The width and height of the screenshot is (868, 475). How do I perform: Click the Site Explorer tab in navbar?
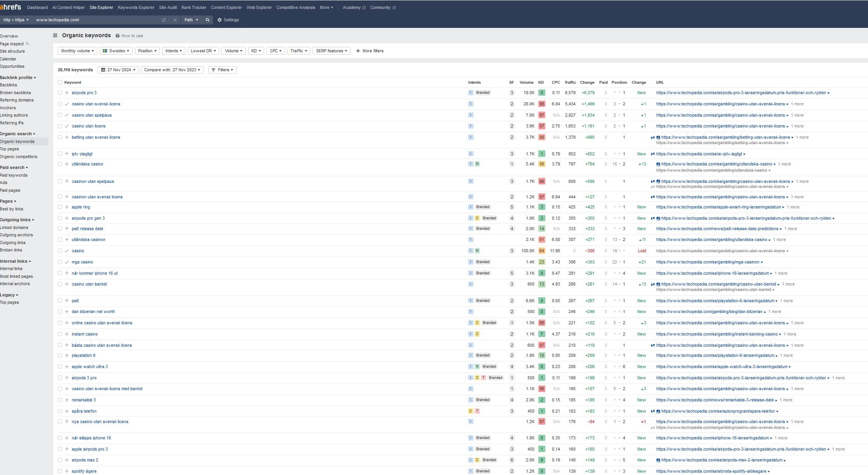coord(101,7)
